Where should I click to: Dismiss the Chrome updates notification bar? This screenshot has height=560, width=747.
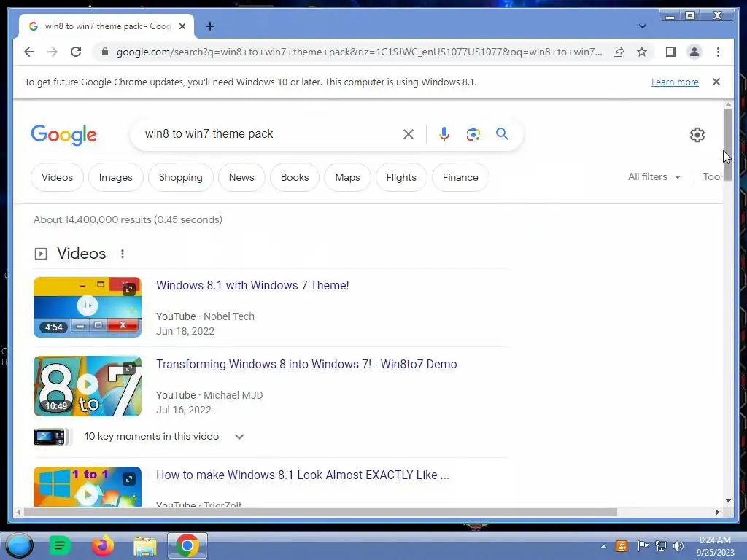[x=716, y=82]
